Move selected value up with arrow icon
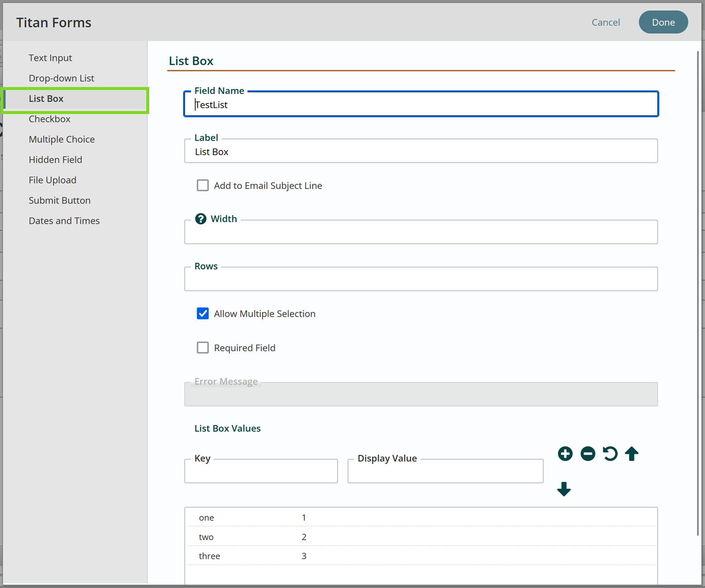Image resolution: width=705 pixels, height=588 pixels. (632, 453)
